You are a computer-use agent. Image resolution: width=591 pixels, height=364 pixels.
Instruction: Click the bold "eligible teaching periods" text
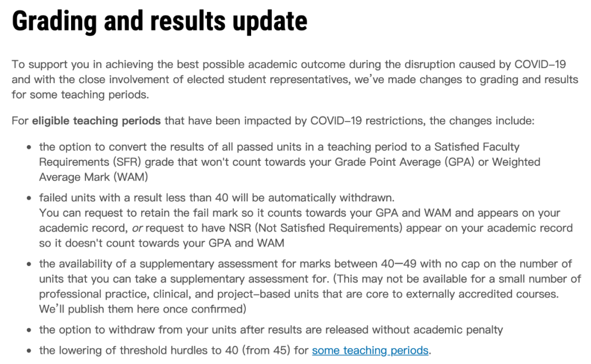click(x=96, y=121)
